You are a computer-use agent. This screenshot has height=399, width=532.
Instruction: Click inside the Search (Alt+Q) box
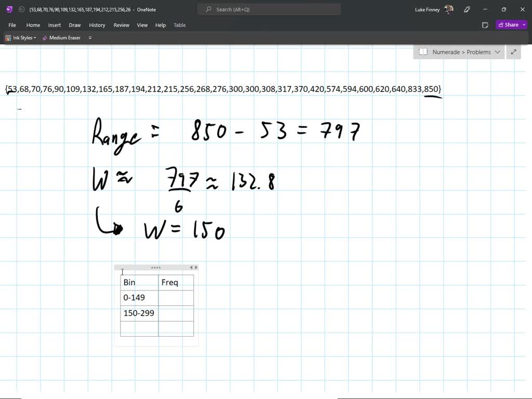click(269, 9)
